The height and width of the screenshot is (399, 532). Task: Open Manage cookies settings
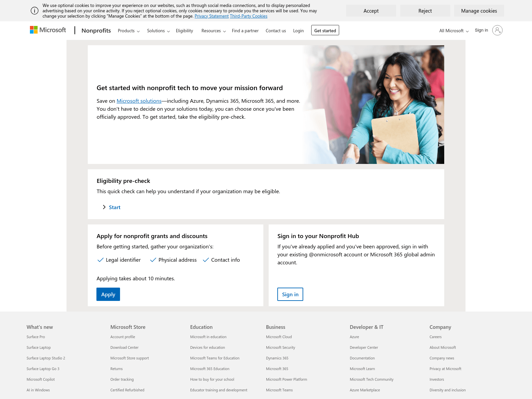tap(479, 11)
